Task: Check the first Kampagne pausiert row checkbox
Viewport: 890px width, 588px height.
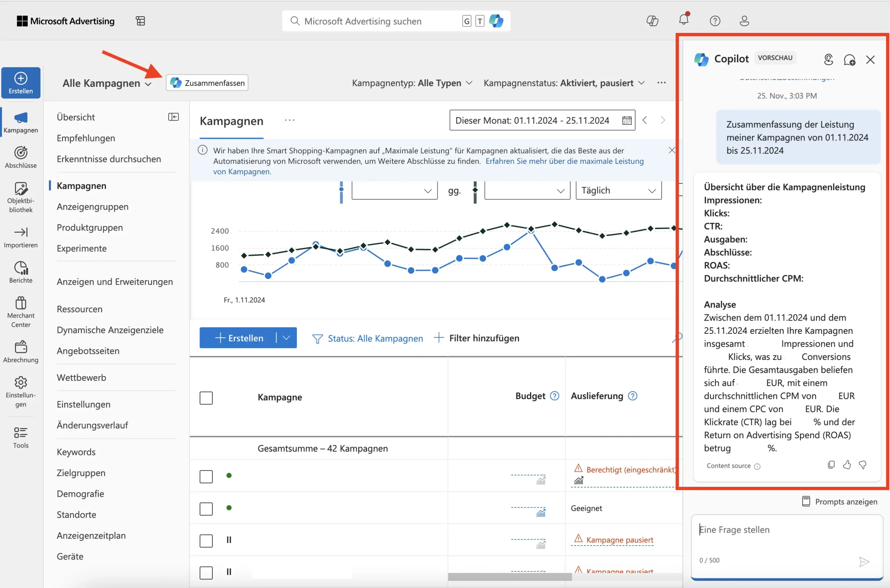Action: (x=206, y=540)
